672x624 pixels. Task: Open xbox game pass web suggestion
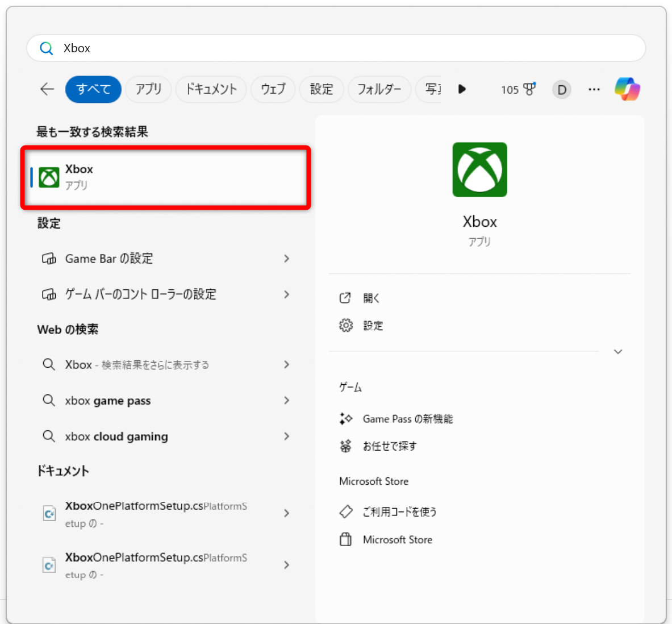[x=165, y=401]
